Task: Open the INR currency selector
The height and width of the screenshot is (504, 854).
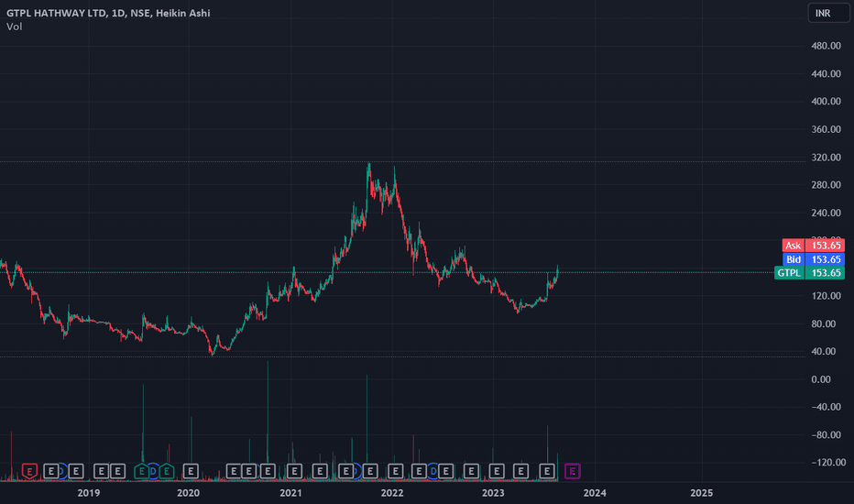Action: 829,13
